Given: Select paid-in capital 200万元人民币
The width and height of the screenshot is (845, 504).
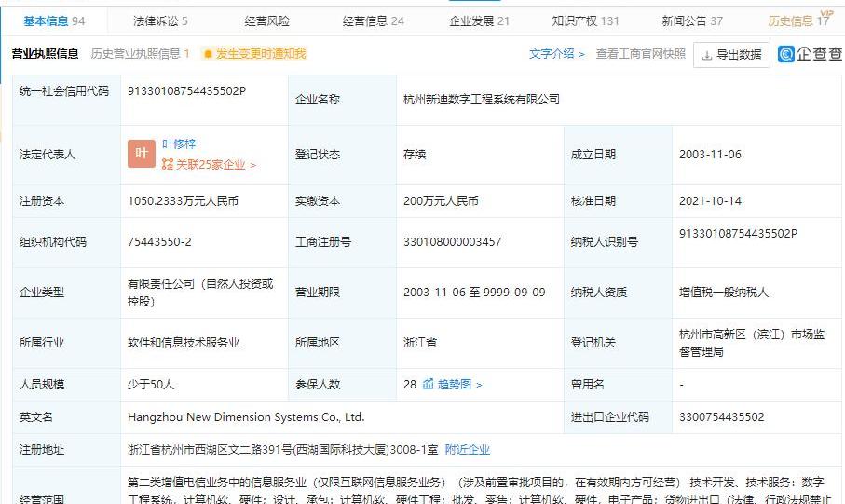Looking at the screenshot, I should point(441,201).
